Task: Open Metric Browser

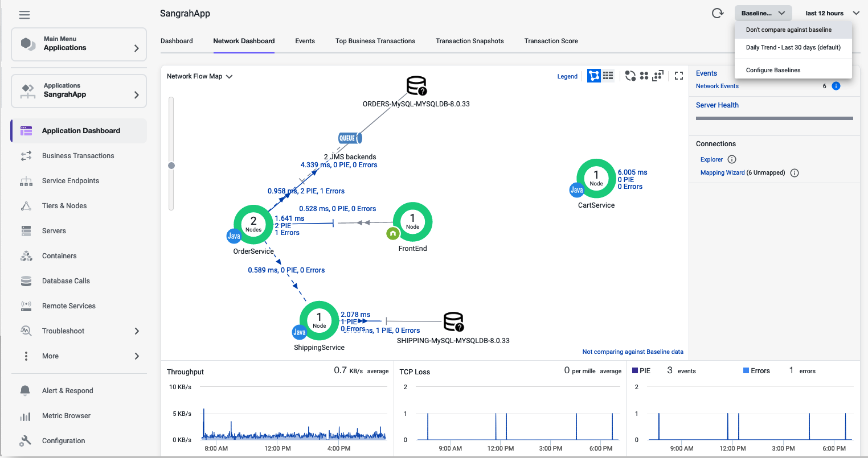Action: 79,416
